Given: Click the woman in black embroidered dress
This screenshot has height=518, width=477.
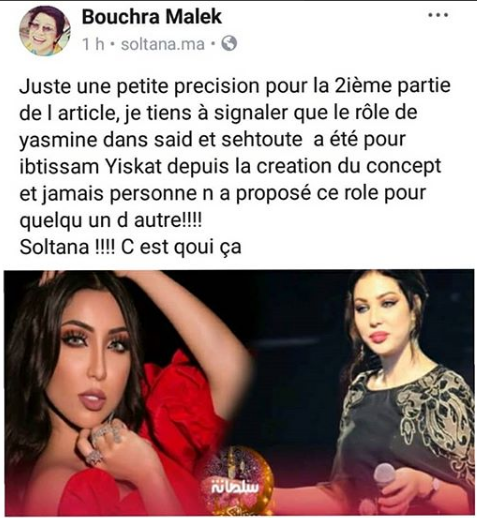Looking at the screenshot, I should 400,393.
